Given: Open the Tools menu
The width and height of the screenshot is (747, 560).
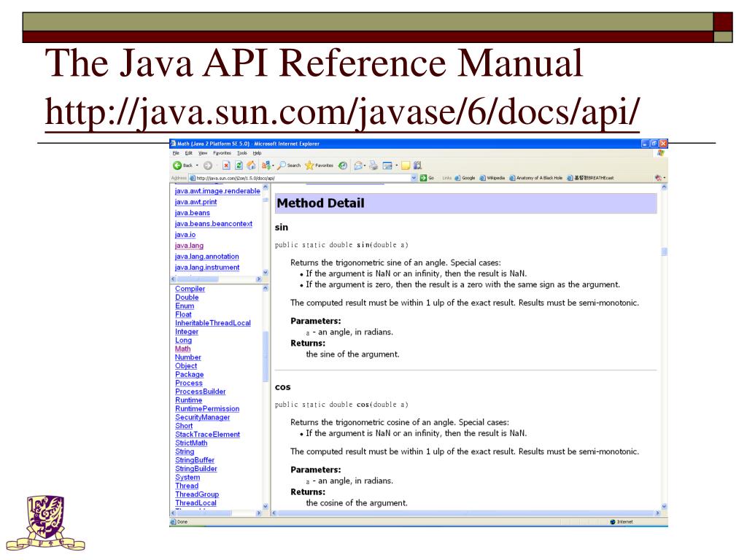Looking at the screenshot, I should coord(242,153).
